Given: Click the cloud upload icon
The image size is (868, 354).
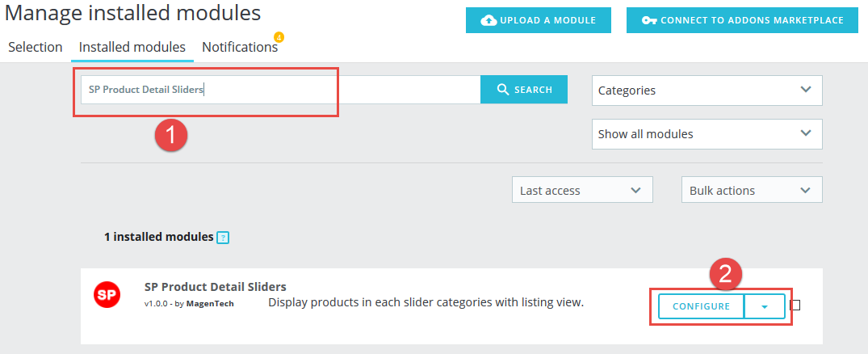Looking at the screenshot, I should (x=489, y=20).
